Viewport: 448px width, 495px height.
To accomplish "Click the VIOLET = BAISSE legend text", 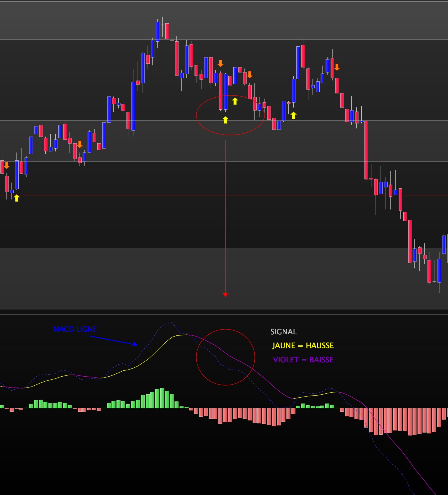I will [x=303, y=360].
